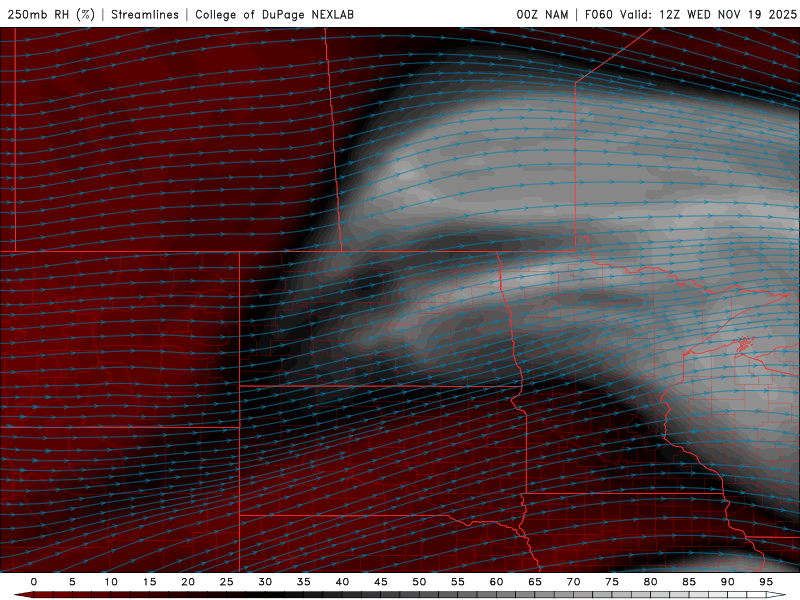Click the colorbar label "30"
This screenshot has height=600, width=800.
tap(265, 582)
